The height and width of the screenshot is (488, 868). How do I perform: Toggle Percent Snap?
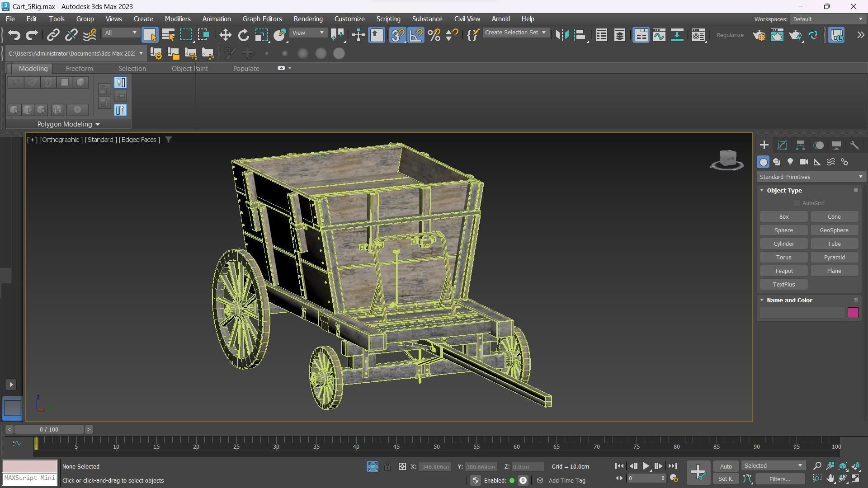434,35
